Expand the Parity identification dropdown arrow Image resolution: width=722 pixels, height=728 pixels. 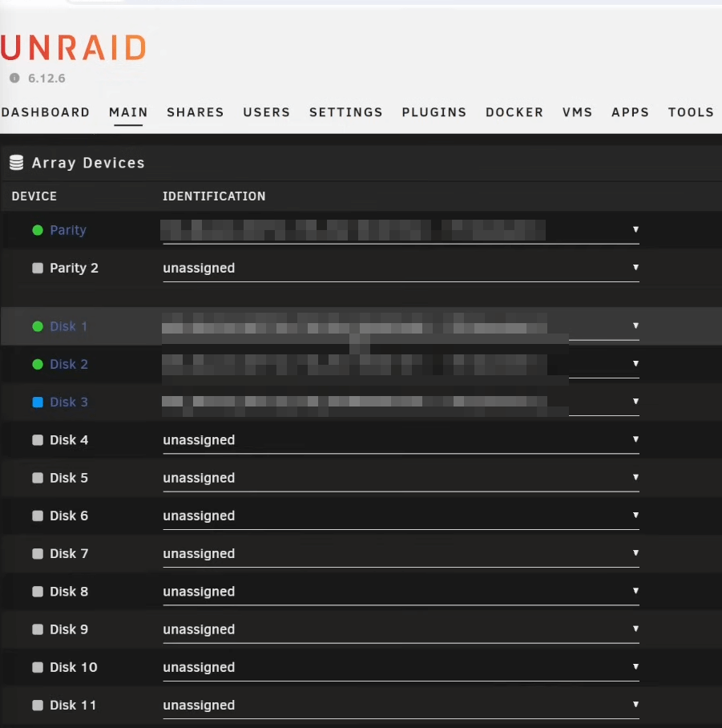click(635, 230)
